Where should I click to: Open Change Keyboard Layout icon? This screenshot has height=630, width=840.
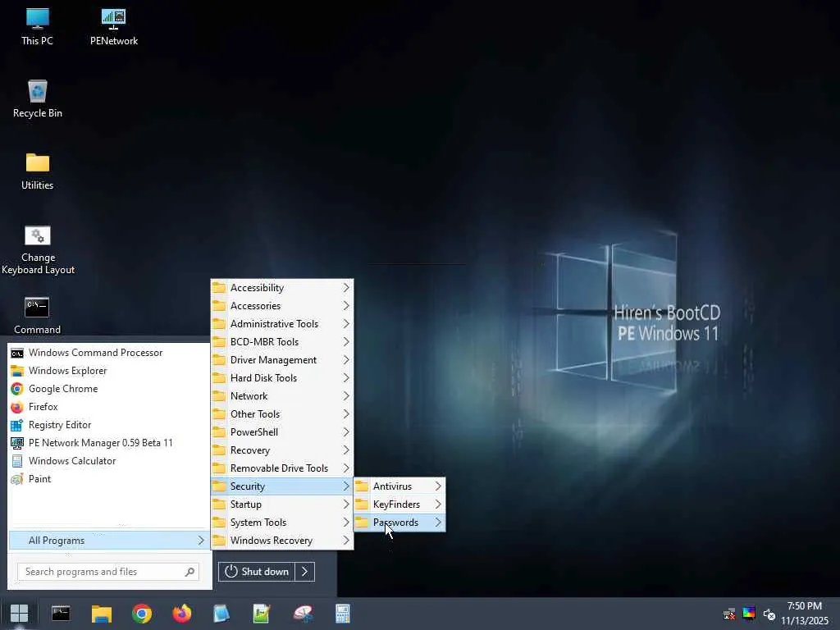[38, 250]
